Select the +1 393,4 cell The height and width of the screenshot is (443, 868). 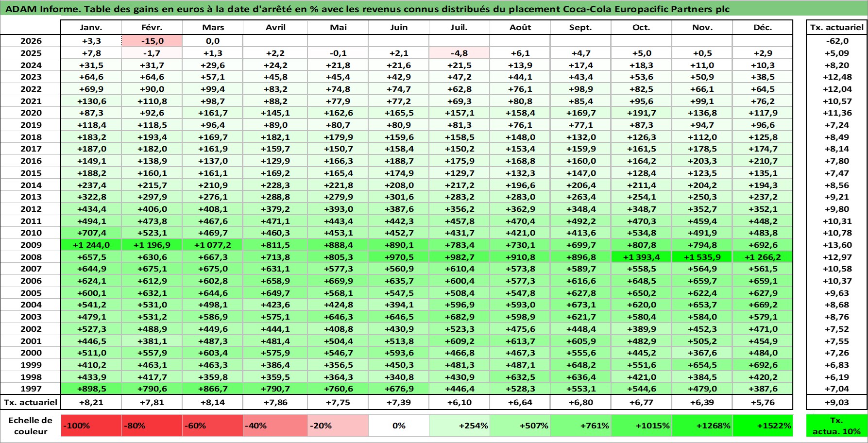[x=641, y=257]
